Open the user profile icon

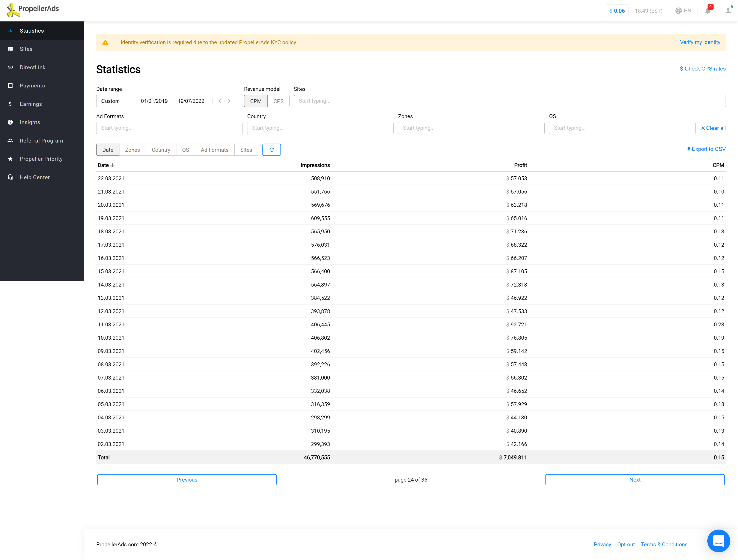(x=728, y=11)
